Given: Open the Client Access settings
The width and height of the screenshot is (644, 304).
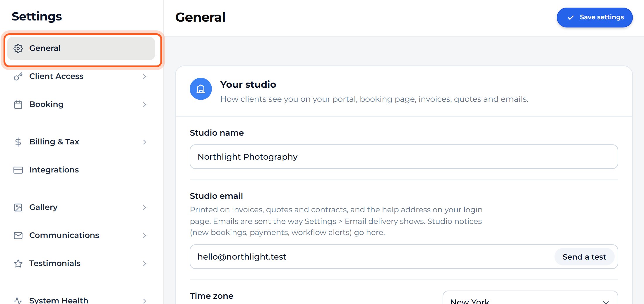Looking at the screenshot, I should click(x=81, y=77).
